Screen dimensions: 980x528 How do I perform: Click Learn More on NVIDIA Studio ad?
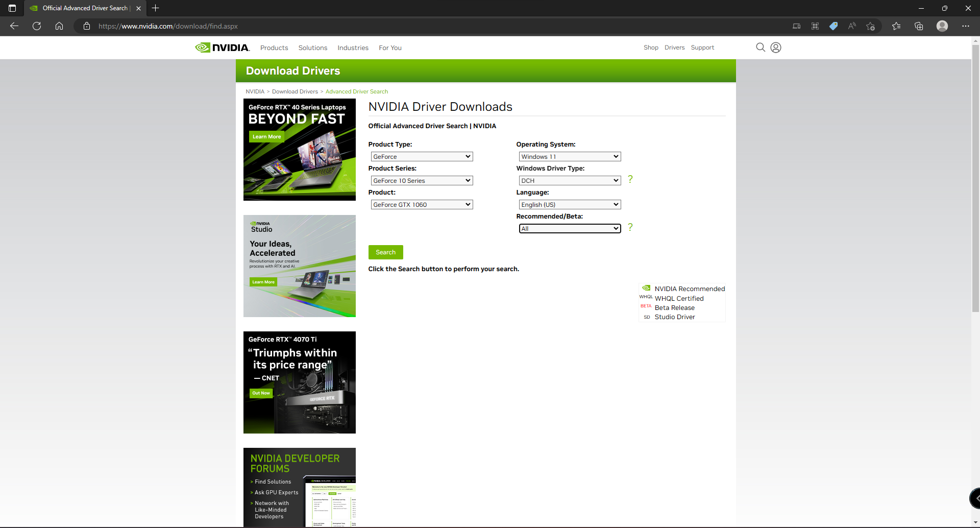point(263,282)
